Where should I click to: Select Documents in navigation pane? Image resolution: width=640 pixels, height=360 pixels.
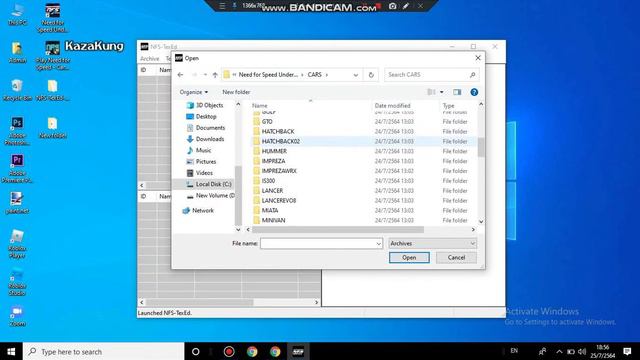(x=205, y=128)
